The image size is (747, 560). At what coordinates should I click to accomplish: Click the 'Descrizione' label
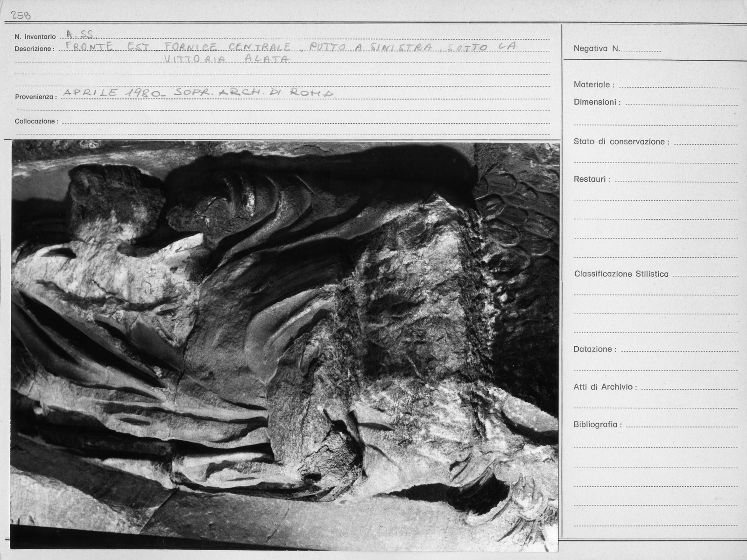(34, 49)
